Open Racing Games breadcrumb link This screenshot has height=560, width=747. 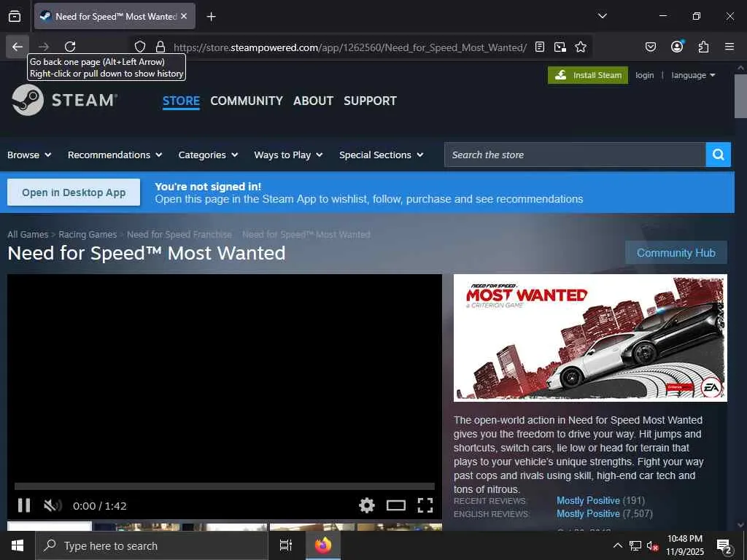point(88,234)
